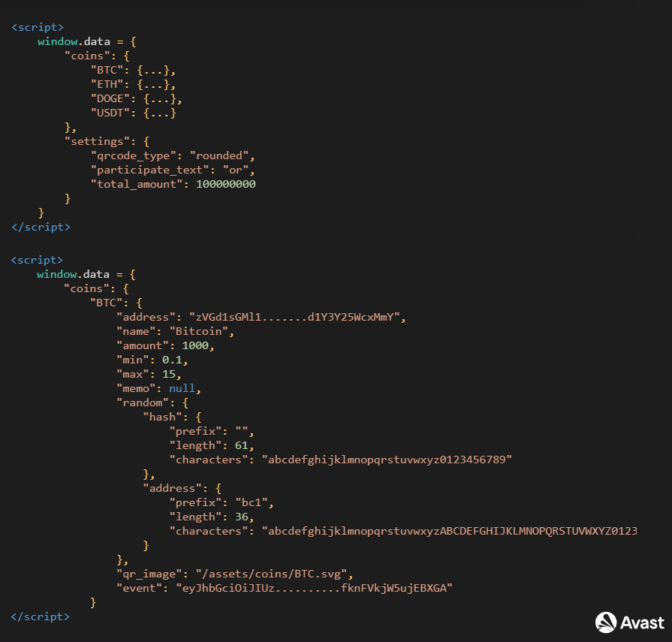This screenshot has width=672, height=642.
Task: Select the "settings": { line
Action: coord(107,141)
